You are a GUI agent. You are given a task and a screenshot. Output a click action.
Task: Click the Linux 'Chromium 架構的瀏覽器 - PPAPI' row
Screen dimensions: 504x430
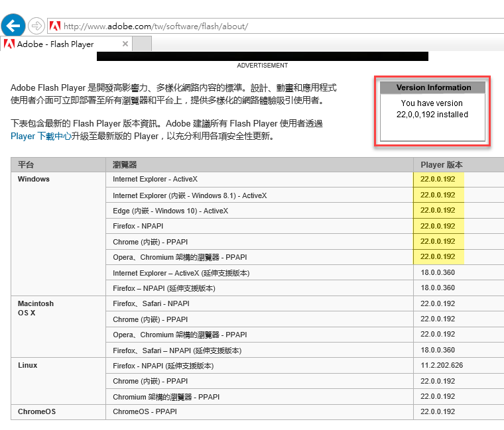point(259,397)
